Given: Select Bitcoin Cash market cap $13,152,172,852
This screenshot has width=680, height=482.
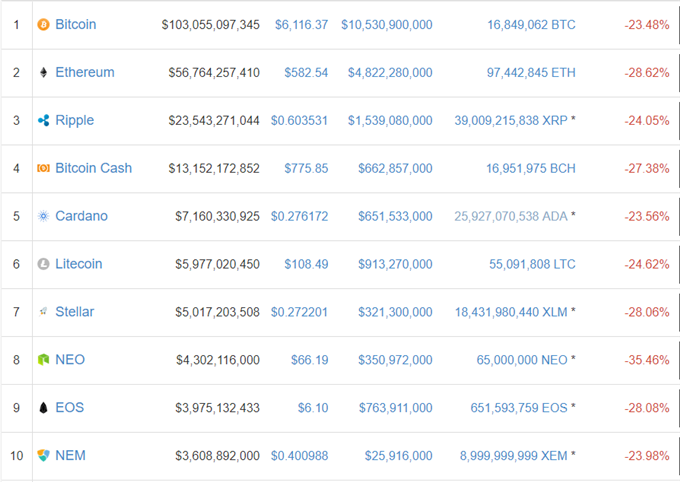Looking at the screenshot, I should [214, 168].
